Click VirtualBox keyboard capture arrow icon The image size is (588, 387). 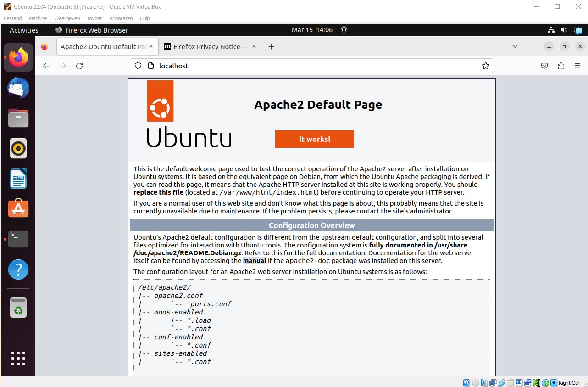pos(554,382)
